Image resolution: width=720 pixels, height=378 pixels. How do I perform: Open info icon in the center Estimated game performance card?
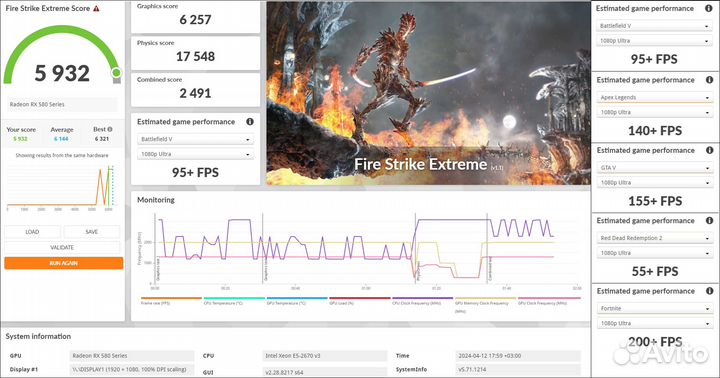(x=250, y=122)
